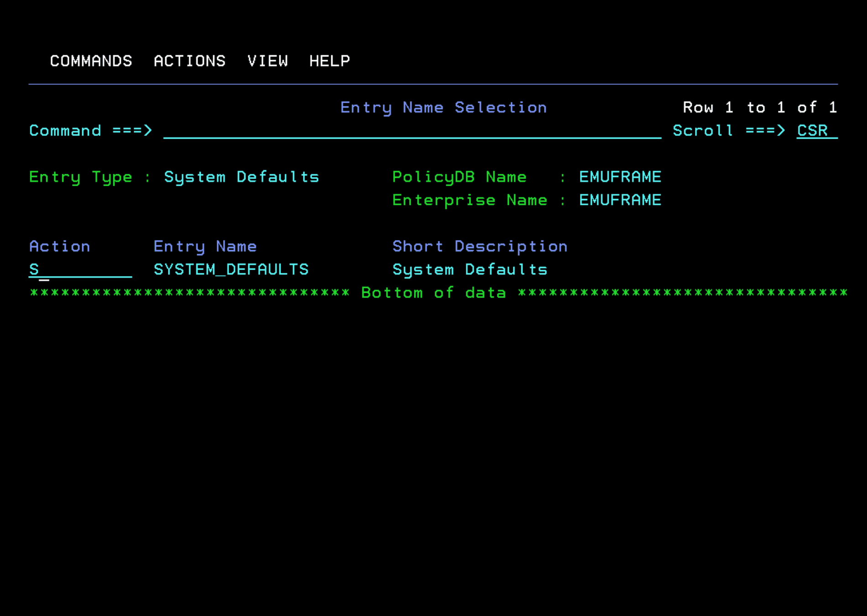
Task: Open the HELP menu
Action: (x=329, y=61)
